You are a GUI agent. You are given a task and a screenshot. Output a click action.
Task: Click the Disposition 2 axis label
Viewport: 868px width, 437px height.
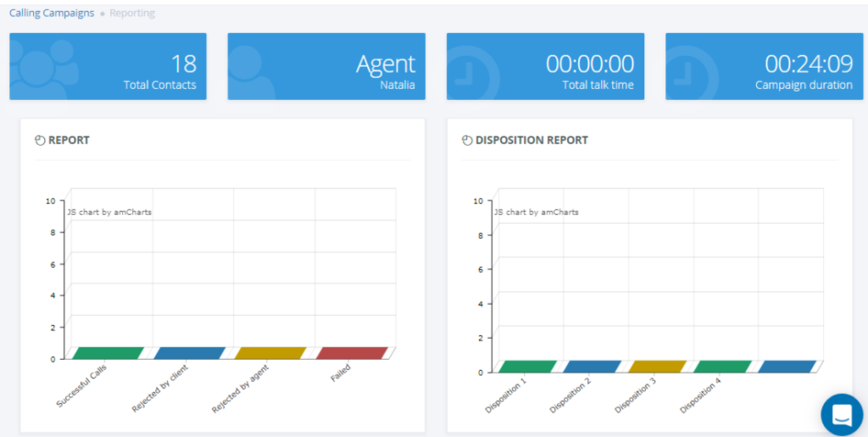(x=570, y=396)
